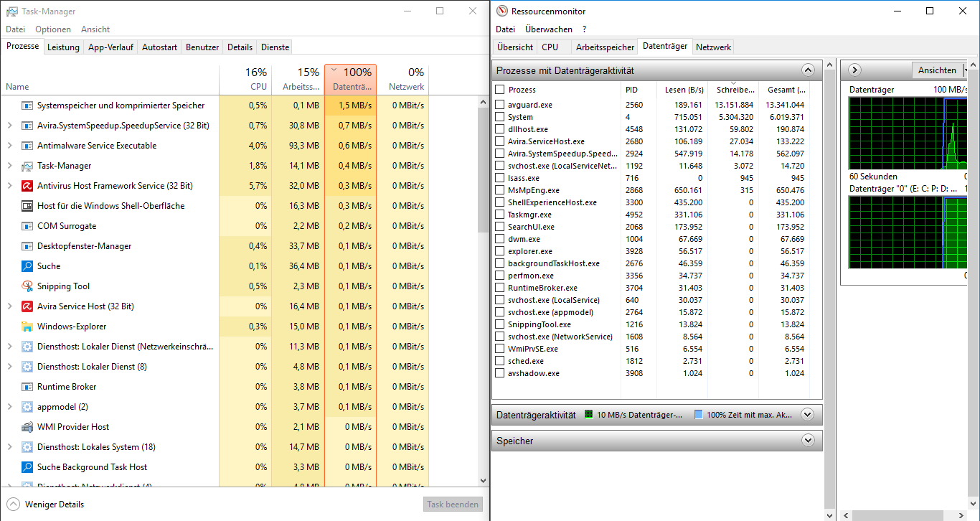The image size is (980, 521).
Task: Click the blue max. Aktivitätszeit legend swatch
Action: click(x=699, y=415)
